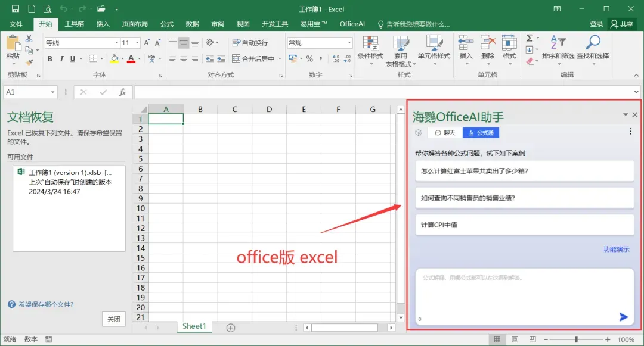Viewport: 644px width, 346px height.
Task: Click the increase indent icon
Action: (x=221, y=58)
